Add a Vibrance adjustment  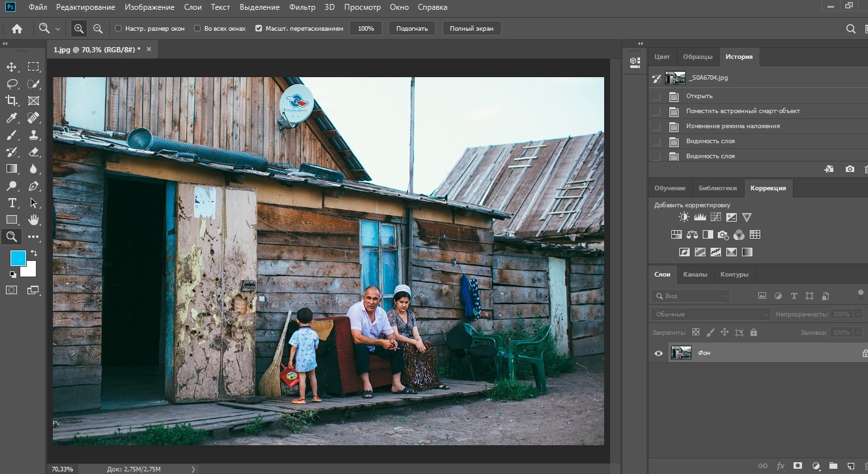click(747, 217)
